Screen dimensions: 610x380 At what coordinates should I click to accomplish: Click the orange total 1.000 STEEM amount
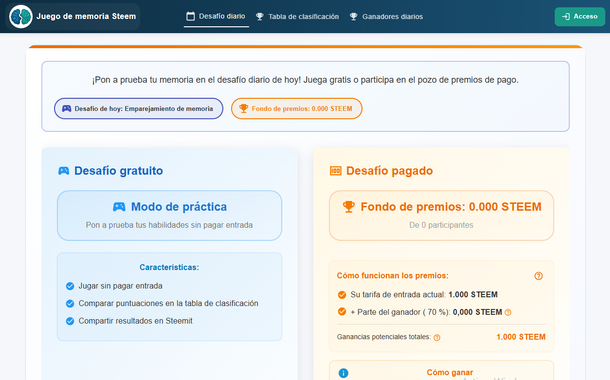[521, 337]
